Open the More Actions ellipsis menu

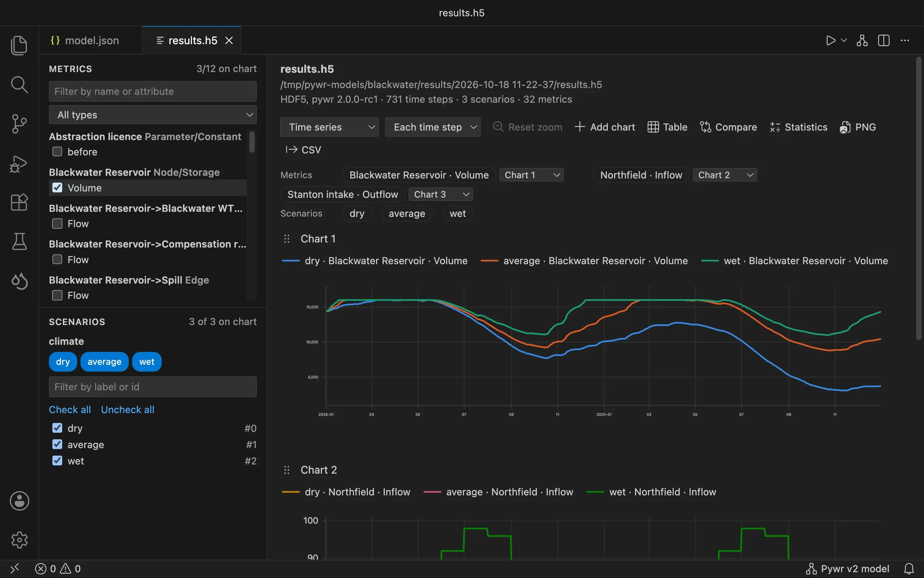905,40
